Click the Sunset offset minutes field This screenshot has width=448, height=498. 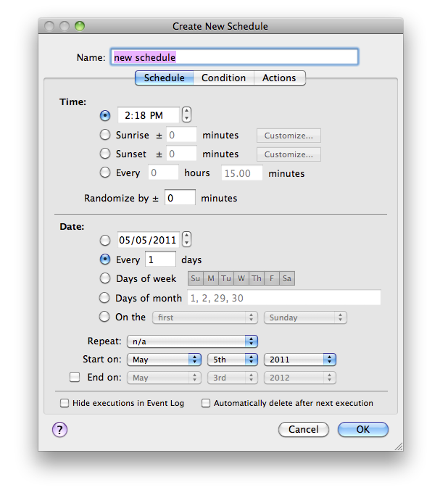[x=181, y=154]
